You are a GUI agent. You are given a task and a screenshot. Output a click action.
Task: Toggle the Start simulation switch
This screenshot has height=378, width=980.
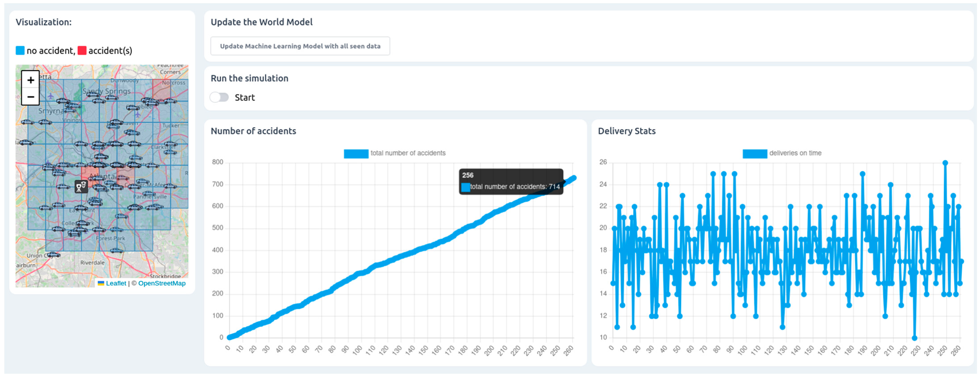(x=219, y=97)
